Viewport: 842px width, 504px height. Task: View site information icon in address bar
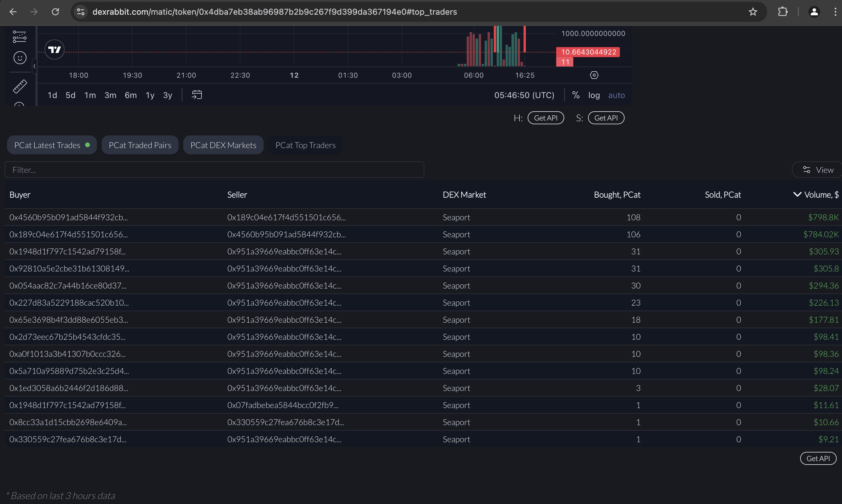(80, 12)
